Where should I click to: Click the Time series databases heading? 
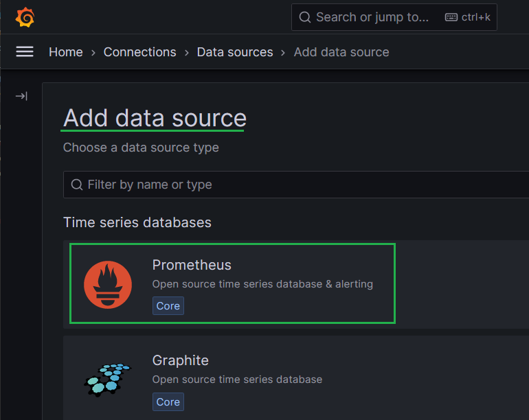[137, 222]
